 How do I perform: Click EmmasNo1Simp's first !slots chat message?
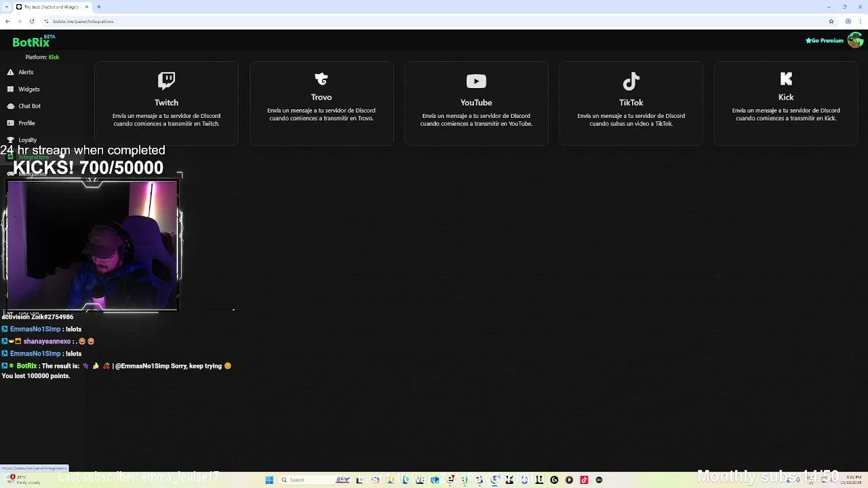[x=41, y=329]
